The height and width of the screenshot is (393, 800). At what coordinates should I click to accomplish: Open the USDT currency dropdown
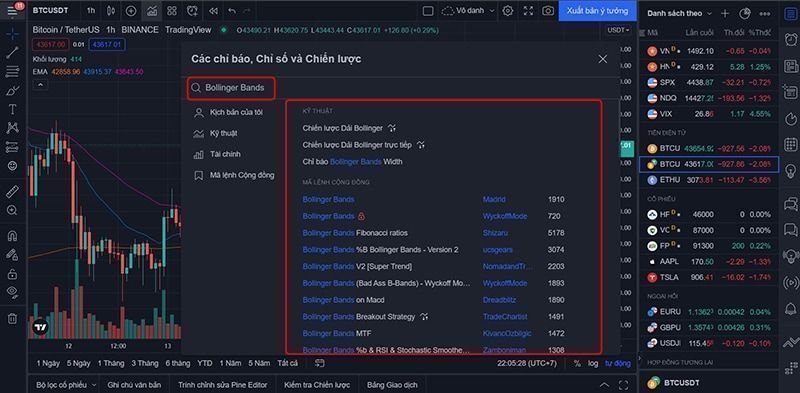pyautogui.click(x=618, y=30)
